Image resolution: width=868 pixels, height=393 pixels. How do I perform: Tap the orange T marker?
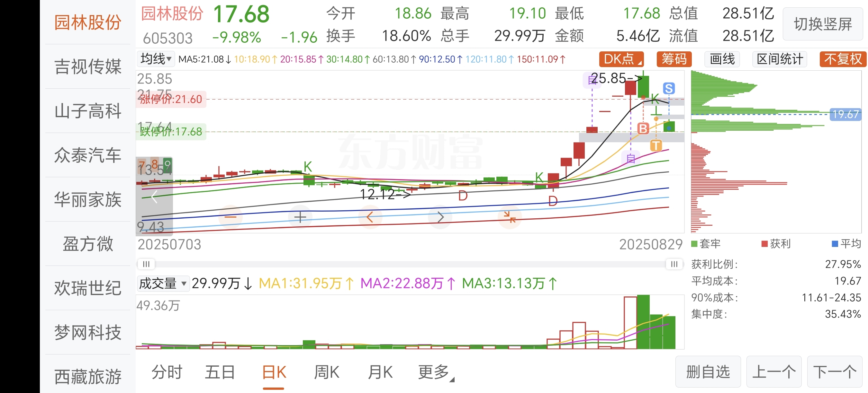coord(656,145)
